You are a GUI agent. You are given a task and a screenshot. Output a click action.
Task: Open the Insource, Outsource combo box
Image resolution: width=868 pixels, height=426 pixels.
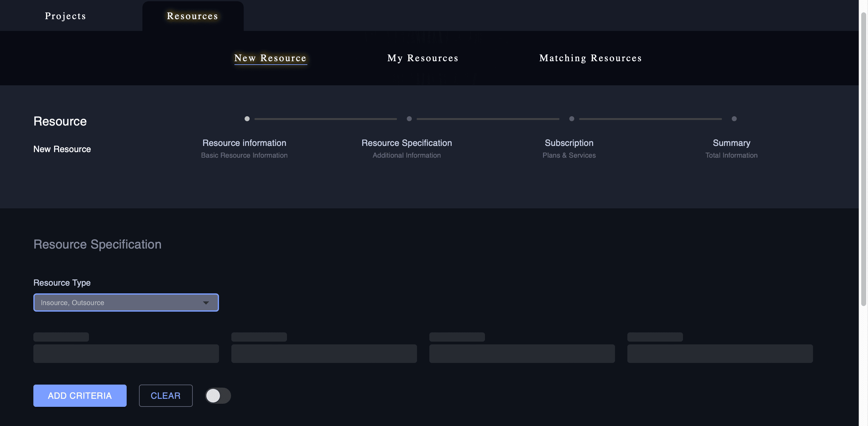(x=121, y=303)
